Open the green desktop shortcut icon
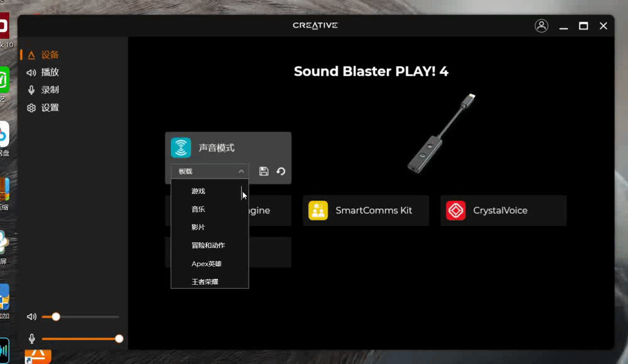Viewport: 628px width, 364px height. coord(4,80)
